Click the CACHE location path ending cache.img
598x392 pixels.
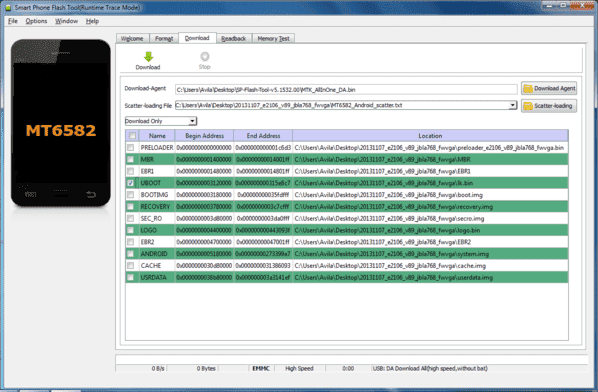[x=390, y=266]
